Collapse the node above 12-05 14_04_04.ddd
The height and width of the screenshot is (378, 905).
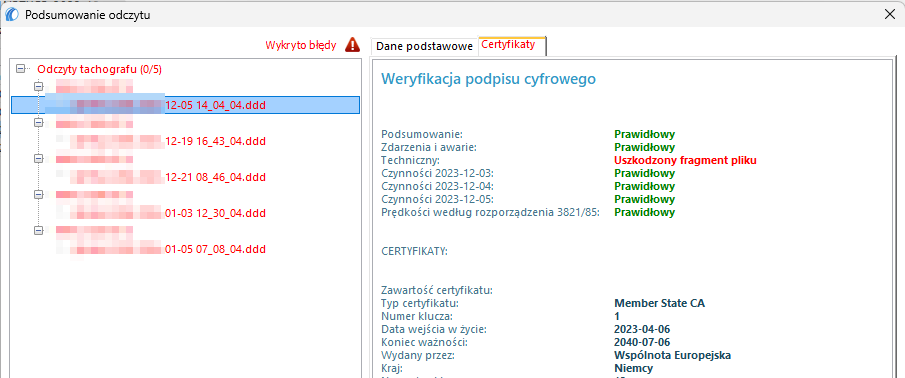pos(39,87)
